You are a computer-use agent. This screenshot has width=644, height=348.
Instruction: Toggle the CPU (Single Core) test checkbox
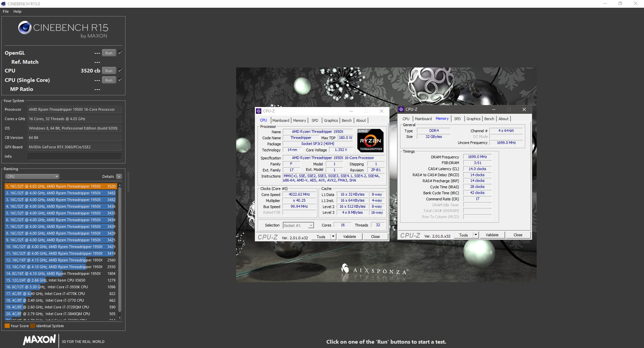click(120, 80)
